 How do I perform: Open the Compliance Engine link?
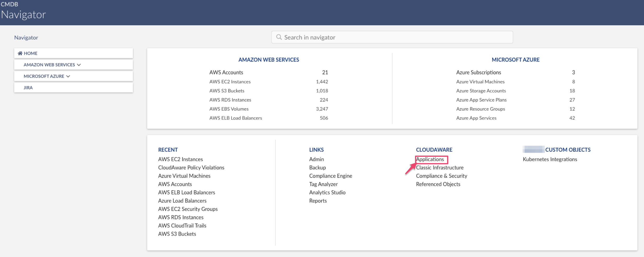pos(331,176)
